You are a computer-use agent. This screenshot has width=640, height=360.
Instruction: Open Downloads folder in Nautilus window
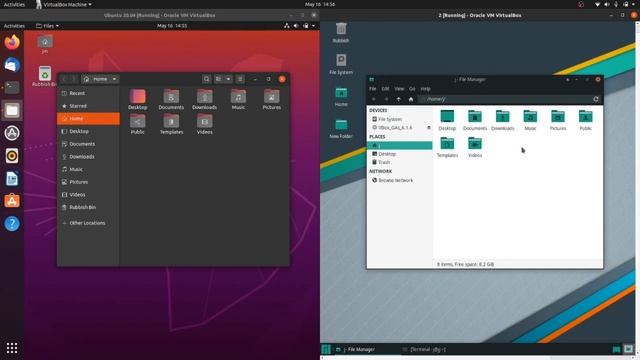pyautogui.click(x=204, y=100)
